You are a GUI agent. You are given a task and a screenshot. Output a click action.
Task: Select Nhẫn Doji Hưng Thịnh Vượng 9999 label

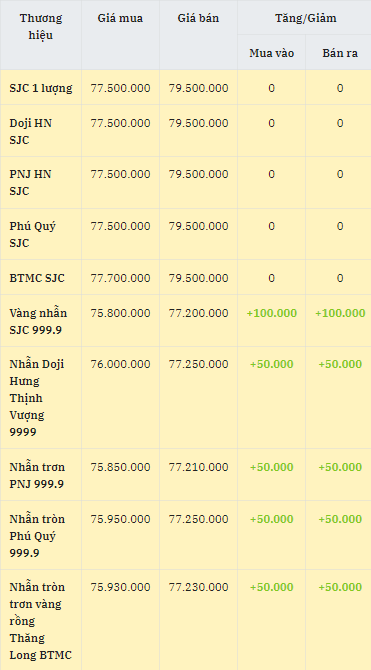(x=37, y=398)
